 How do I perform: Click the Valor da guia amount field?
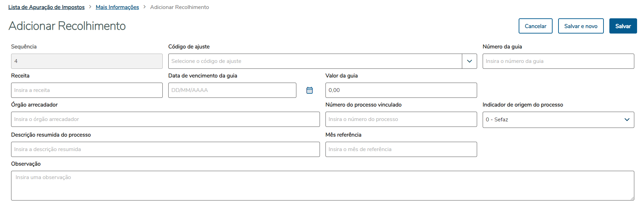[401, 90]
